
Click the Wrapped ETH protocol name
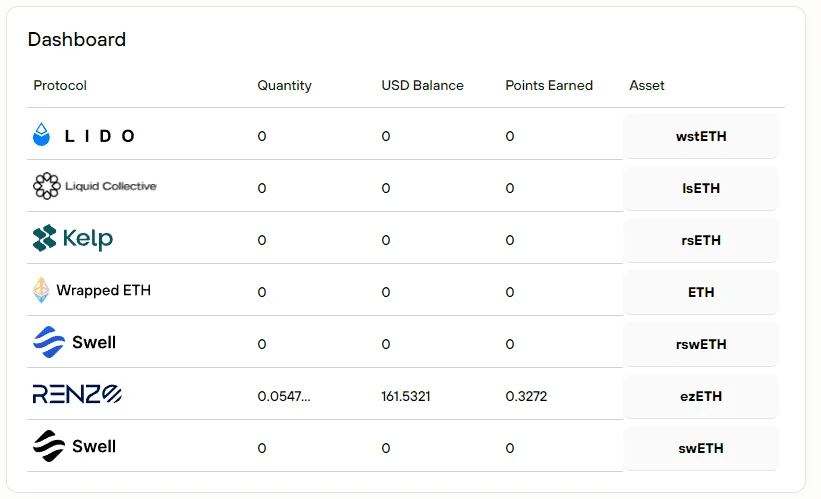[x=104, y=290]
